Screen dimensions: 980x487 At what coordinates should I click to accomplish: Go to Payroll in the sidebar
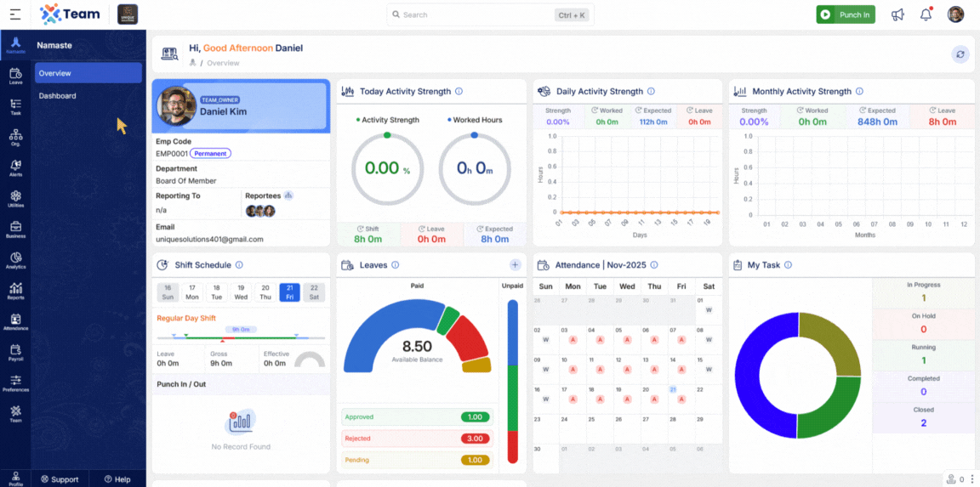(x=15, y=352)
